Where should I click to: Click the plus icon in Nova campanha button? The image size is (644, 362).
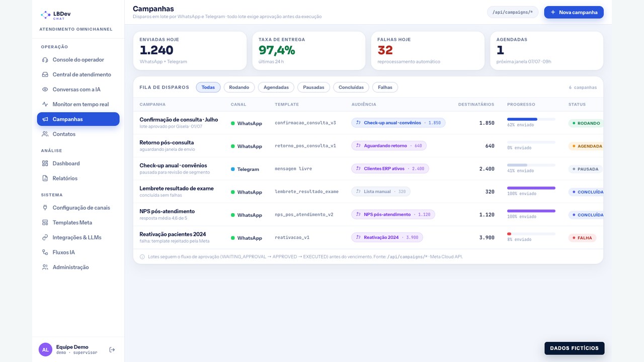click(x=553, y=12)
